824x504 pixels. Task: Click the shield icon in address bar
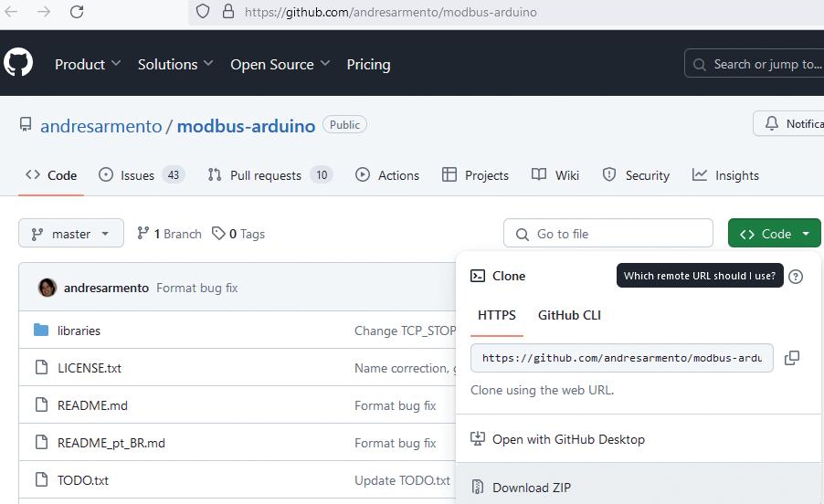pos(204,12)
